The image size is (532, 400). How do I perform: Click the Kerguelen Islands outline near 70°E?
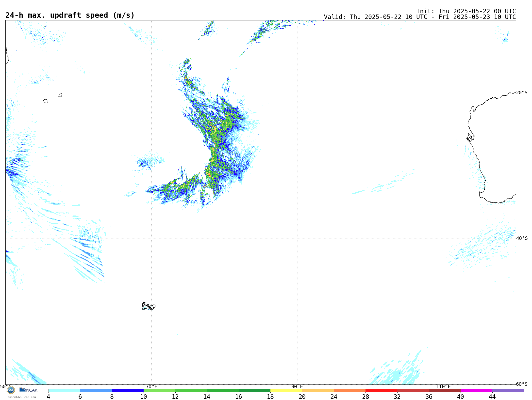click(x=149, y=306)
